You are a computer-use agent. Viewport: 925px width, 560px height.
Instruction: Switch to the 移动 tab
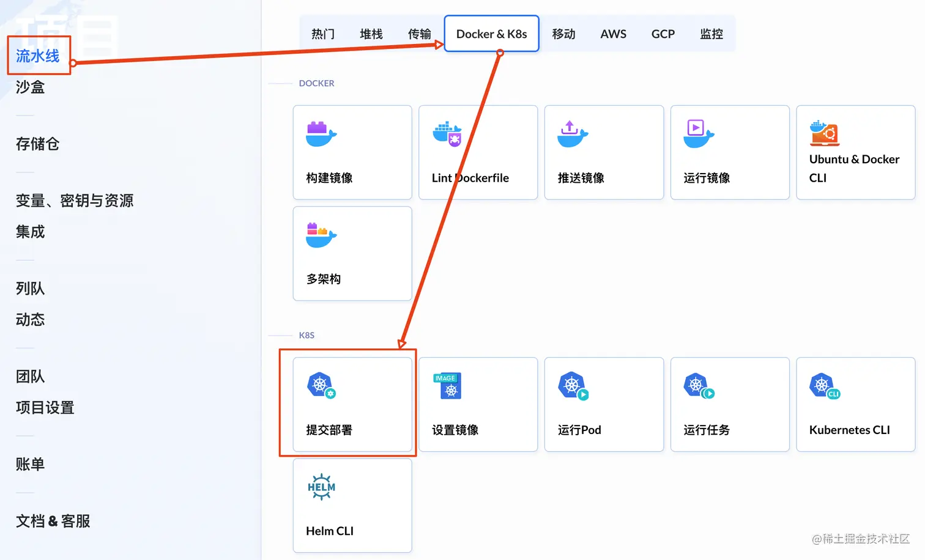coord(563,34)
